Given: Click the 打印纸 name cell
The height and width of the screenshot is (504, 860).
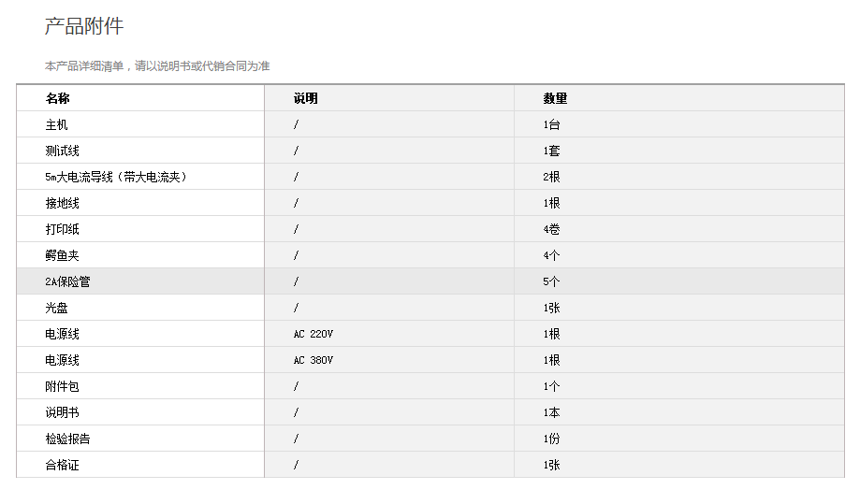Looking at the screenshot, I should [62, 229].
